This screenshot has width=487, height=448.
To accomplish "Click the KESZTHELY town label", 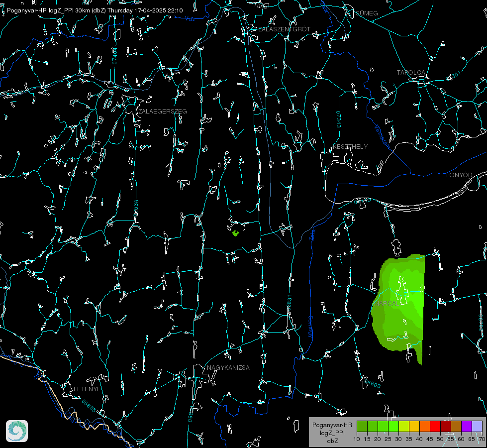I will [x=350, y=147].
